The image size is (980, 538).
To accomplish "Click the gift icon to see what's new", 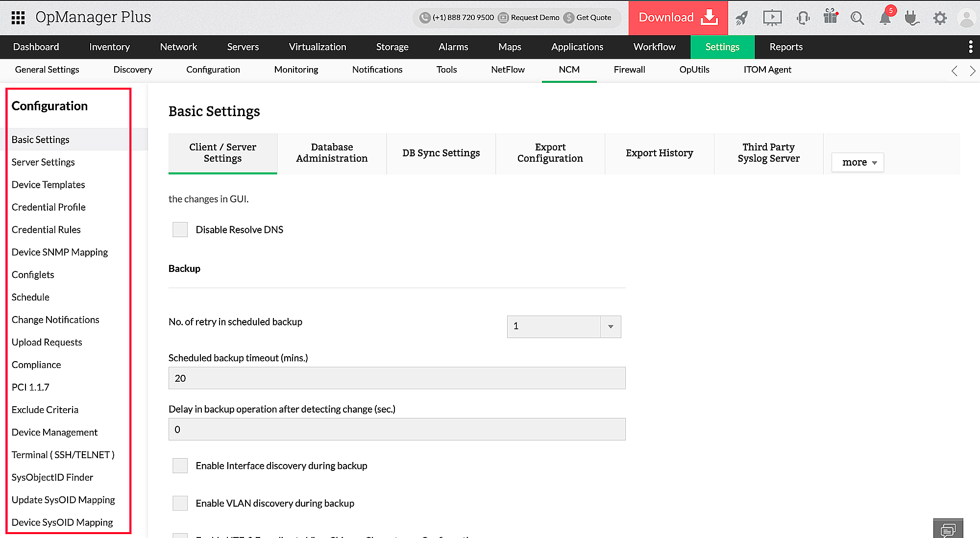I will tap(830, 18).
